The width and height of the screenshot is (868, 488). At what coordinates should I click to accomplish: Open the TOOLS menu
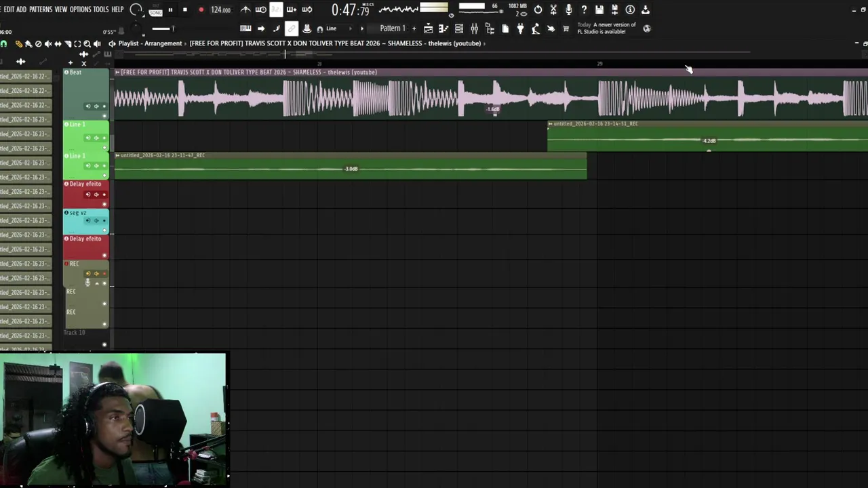101,9
